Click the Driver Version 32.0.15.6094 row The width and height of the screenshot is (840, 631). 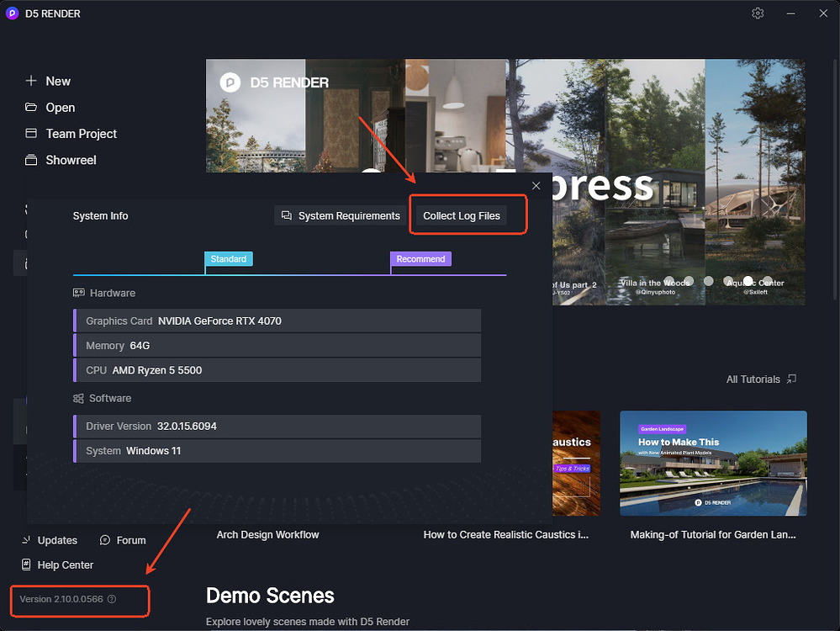[277, 427]
